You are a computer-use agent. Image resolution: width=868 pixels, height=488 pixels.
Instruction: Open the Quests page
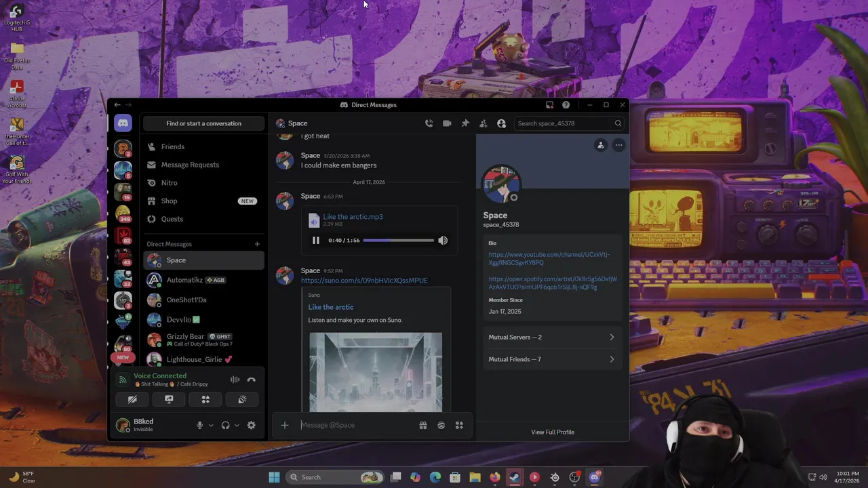(203, 219)
